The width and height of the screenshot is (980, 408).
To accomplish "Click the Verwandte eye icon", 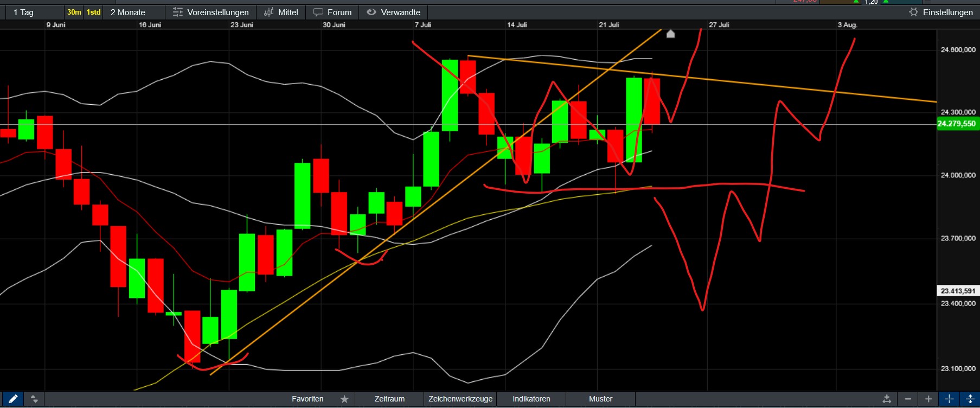I will click(371, 12).
